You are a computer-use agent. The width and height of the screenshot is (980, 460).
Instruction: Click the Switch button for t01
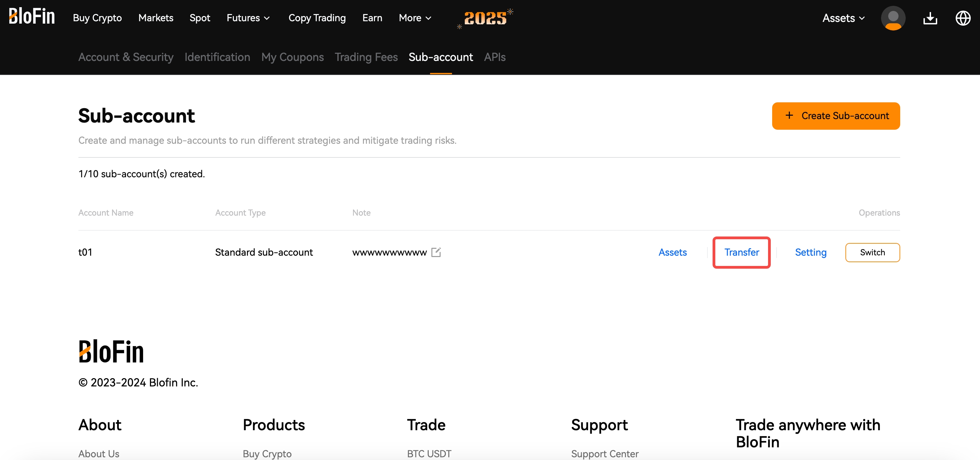[x=872, y=252]
